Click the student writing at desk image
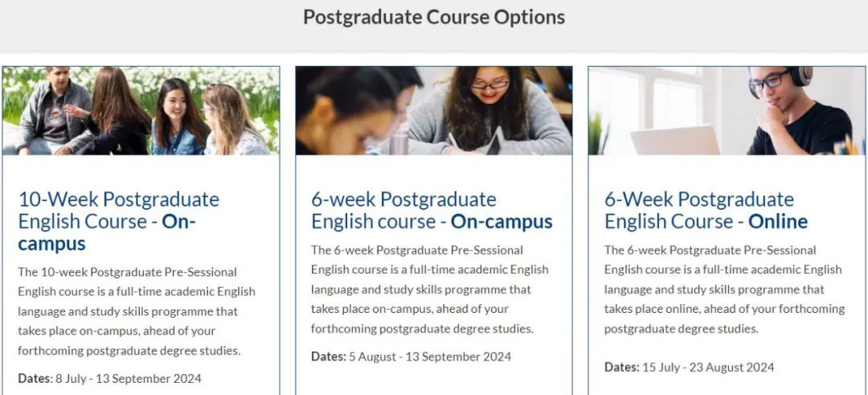Image resolution: width=868 pixels, height=395 pixels. 434,111
